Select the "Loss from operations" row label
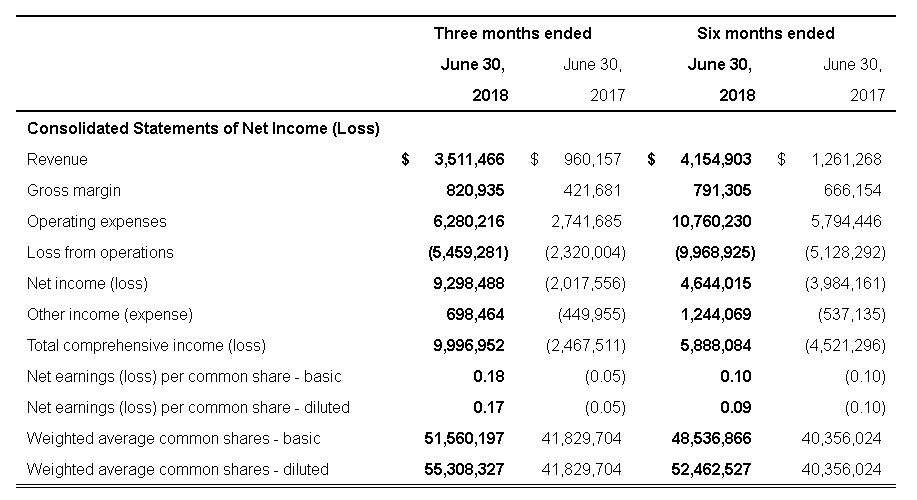 pyautogui.click(x=100, y=252)
